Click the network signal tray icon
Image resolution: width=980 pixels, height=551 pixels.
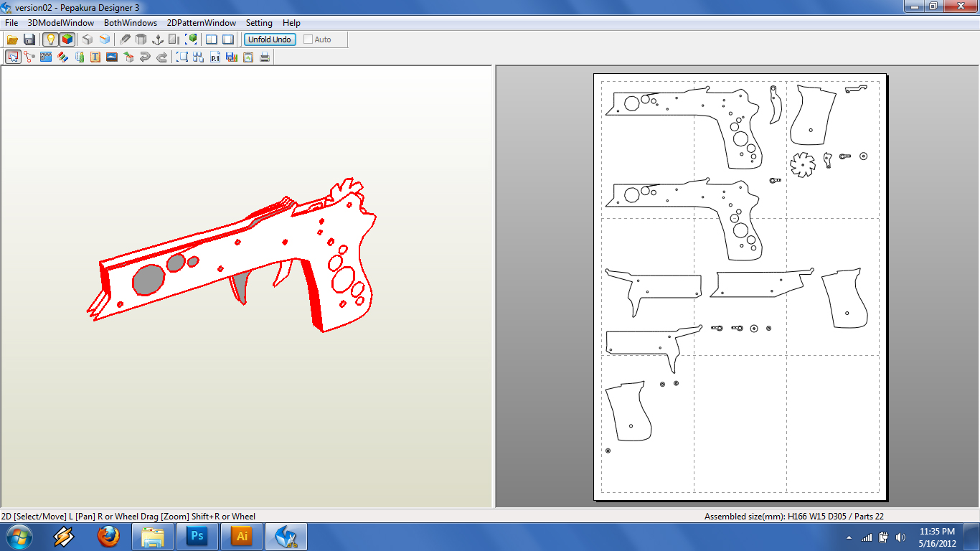click(x=867, y=537)
